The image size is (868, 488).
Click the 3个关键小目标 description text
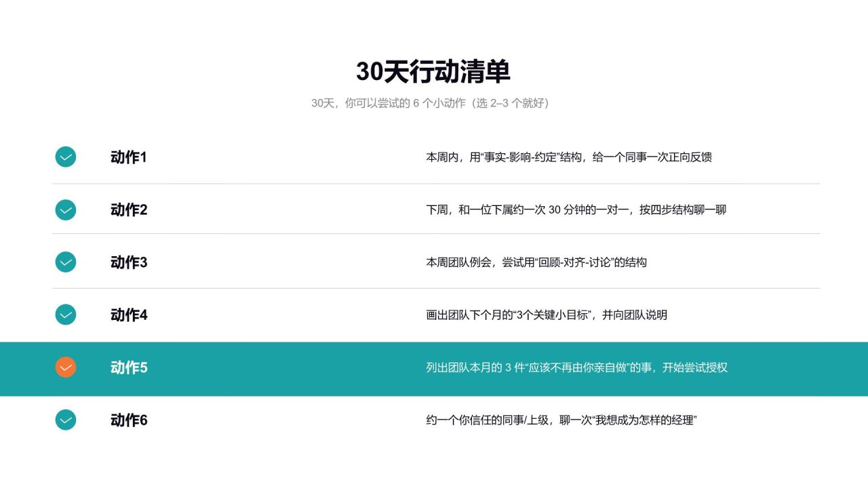point(547,314)
